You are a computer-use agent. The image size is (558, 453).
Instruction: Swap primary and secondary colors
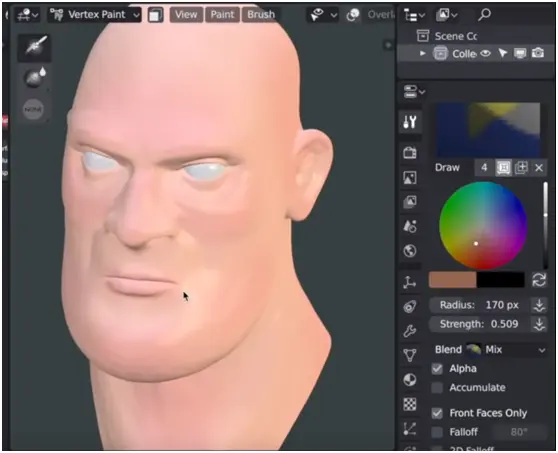(x=539, y=280)
